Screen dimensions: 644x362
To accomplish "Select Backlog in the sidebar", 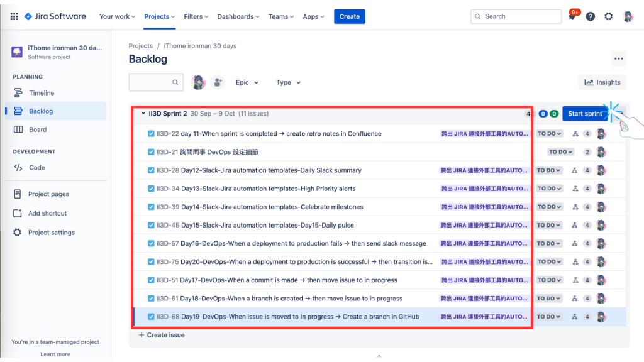I will point(55,111).
